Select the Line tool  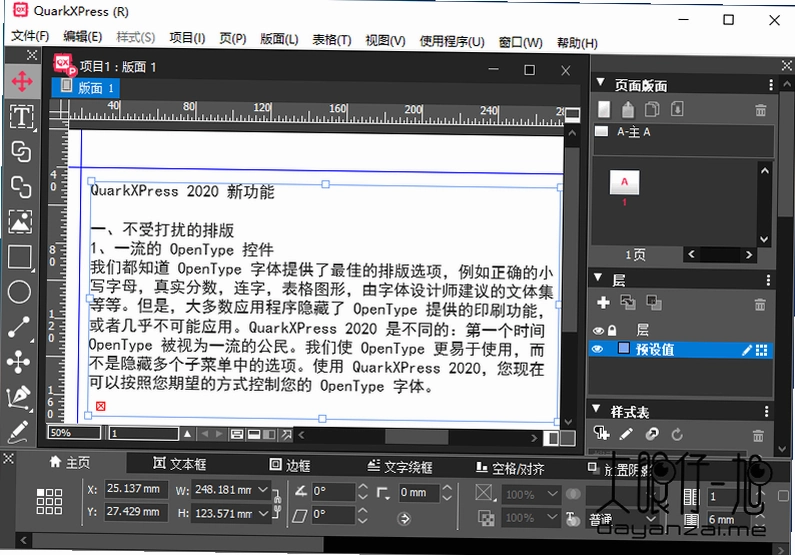tap(19, 327)
